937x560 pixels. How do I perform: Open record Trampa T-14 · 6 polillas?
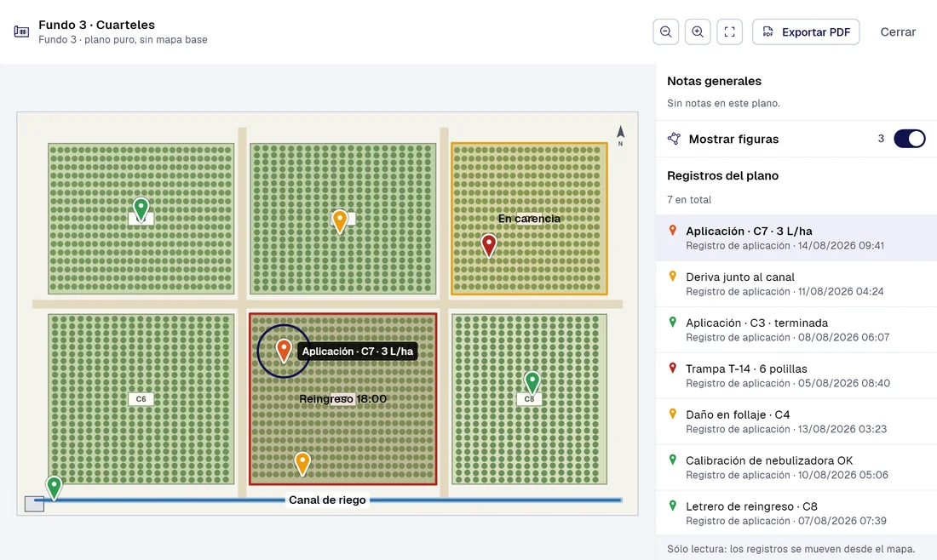[x=796, y=375]
